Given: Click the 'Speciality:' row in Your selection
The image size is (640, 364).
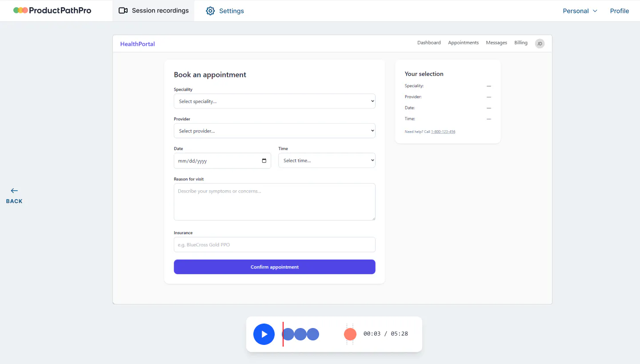Looking at the screenshot, I should click(x=448, y=86).
